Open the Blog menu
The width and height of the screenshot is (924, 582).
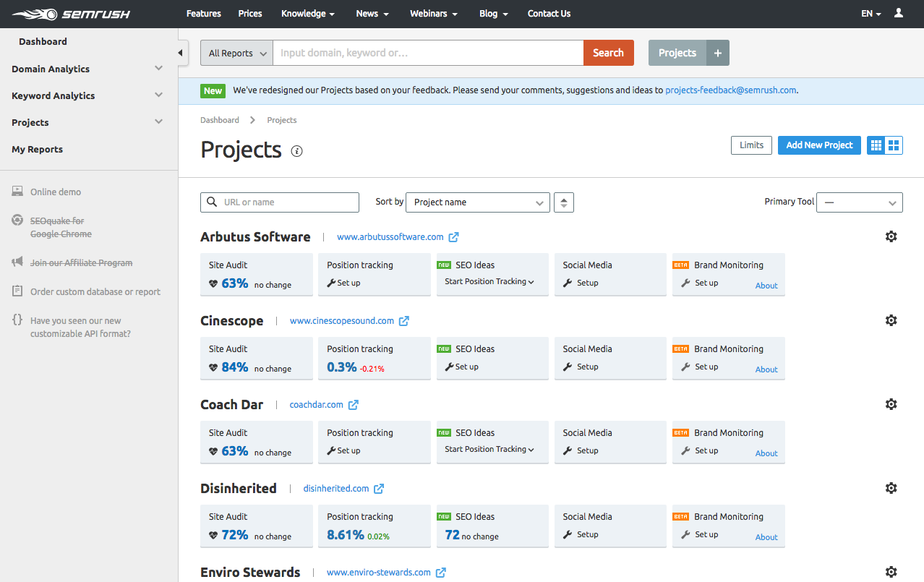494,14
